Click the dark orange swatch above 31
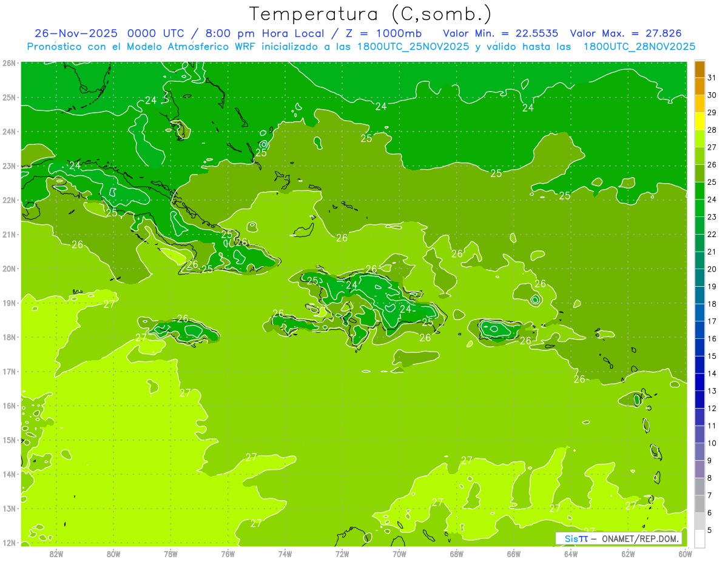Image resolution: width=728 pixels, height=562 pixels. 699,70
